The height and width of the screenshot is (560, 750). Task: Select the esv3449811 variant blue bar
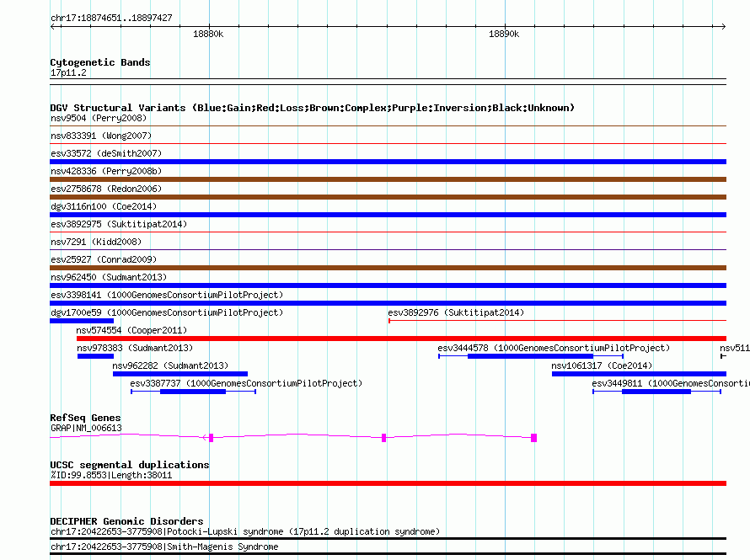click(x=656, y=392)
